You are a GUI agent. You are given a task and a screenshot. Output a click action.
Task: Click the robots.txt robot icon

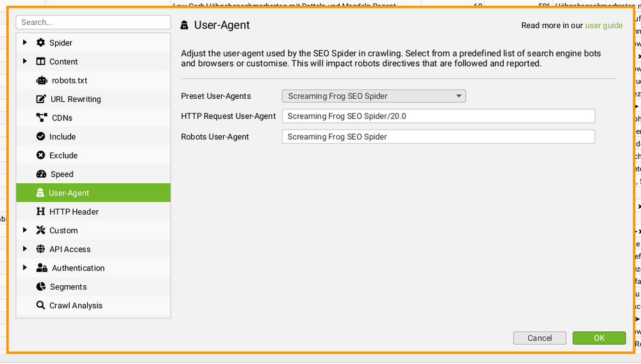(41, 81)
